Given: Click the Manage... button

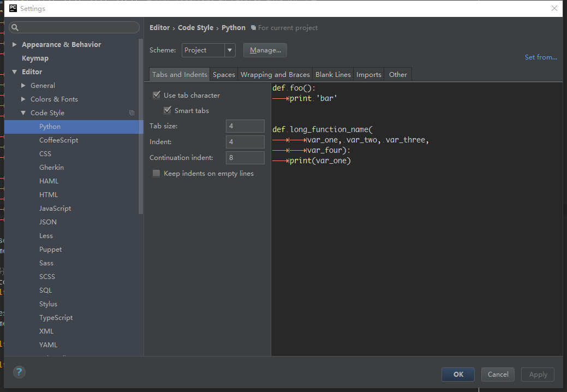Looking at the screenshot, I should click(x=265, y=50).
